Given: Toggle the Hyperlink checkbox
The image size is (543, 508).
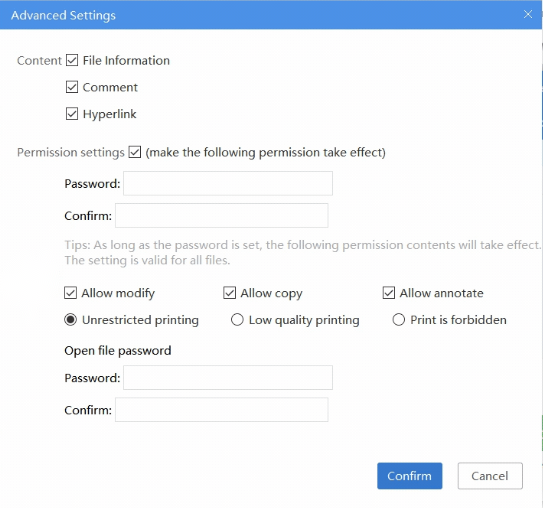Looking at the screenshot, I should [x=72, y=114].
